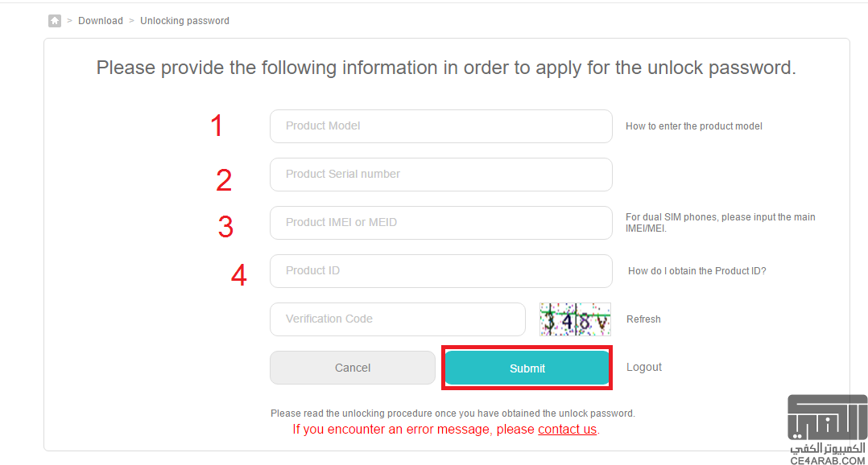Open How to enter the product model
The width and height of the screenshot is (868, 465).
coord(693,126)
